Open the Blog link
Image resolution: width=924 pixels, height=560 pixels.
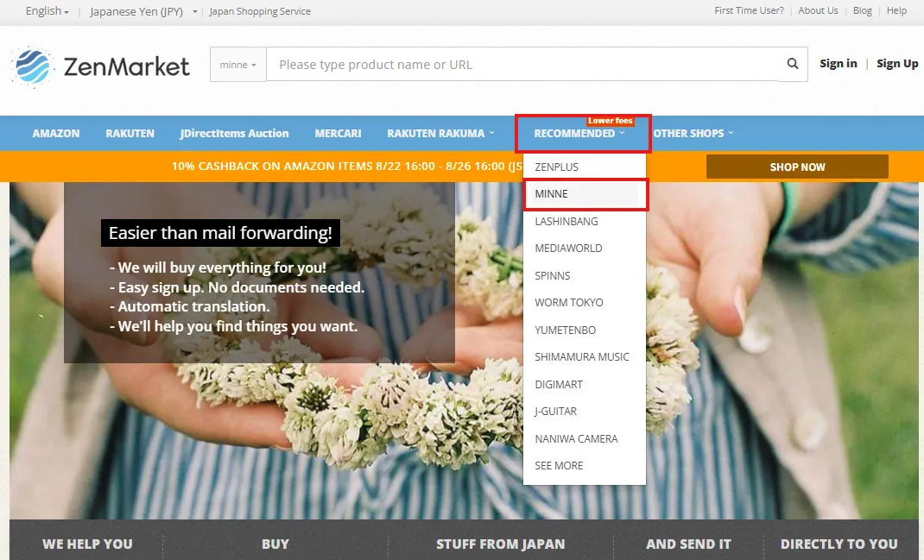point(862,10)
